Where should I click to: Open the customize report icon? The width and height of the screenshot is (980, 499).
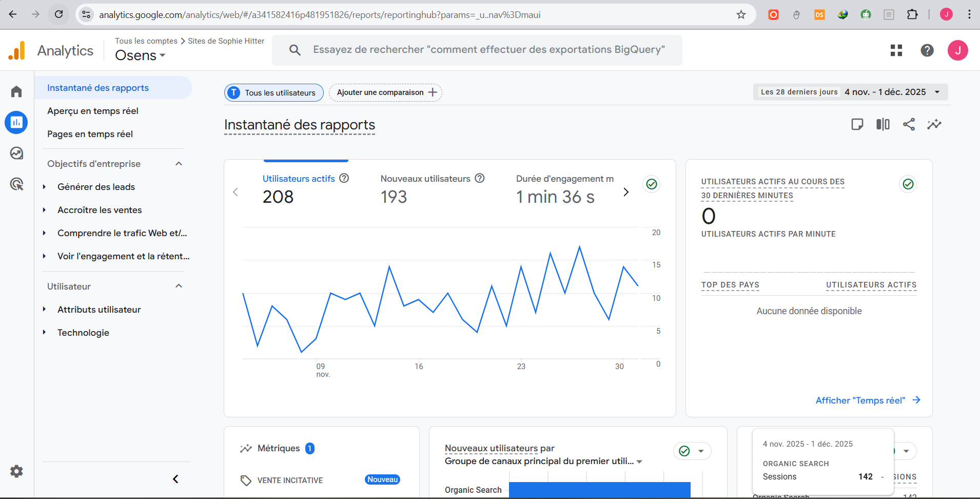pos(857,124)
